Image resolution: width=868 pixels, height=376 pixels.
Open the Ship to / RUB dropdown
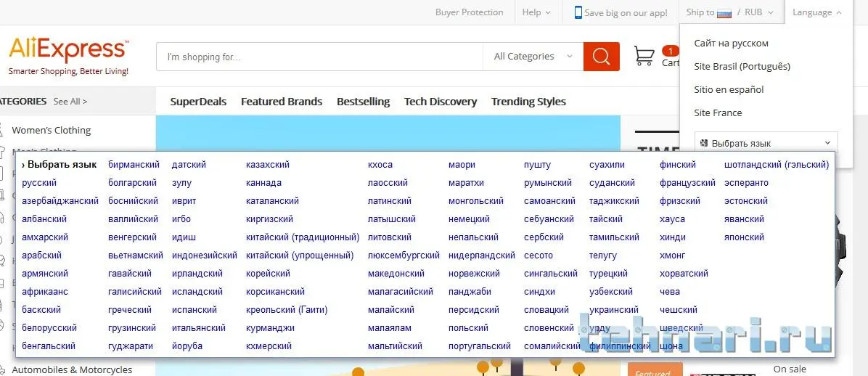pos(729,12)
